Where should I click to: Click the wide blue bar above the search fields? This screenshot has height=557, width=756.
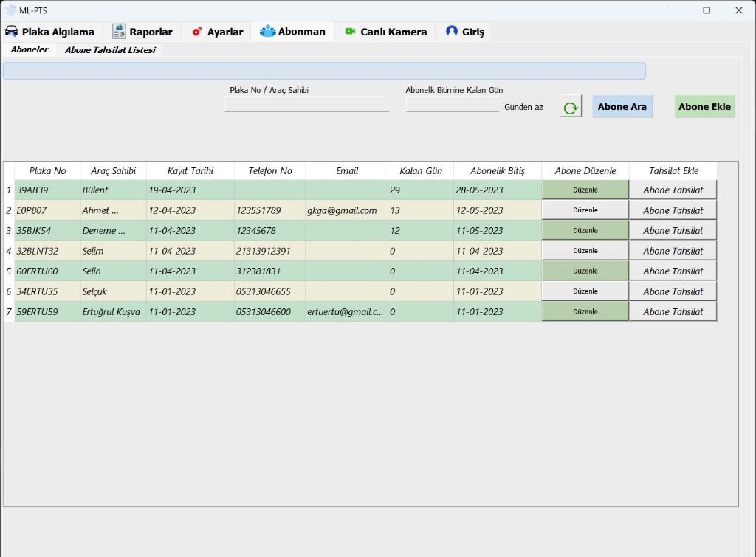(324, 71)
